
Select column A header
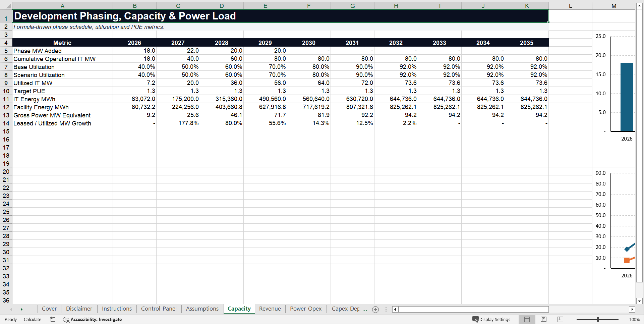pos(62,6)
